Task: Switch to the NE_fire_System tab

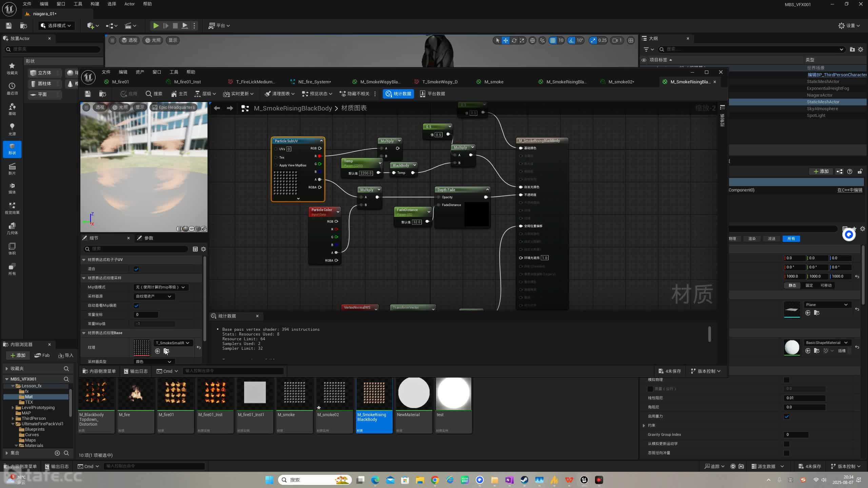Action: [315, 82]
